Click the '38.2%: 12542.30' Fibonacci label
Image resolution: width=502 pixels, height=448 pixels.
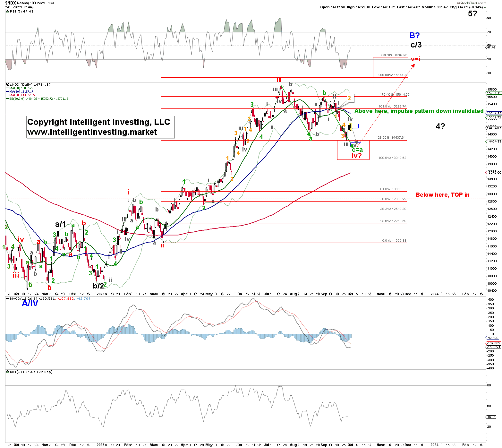click(393, 209)
